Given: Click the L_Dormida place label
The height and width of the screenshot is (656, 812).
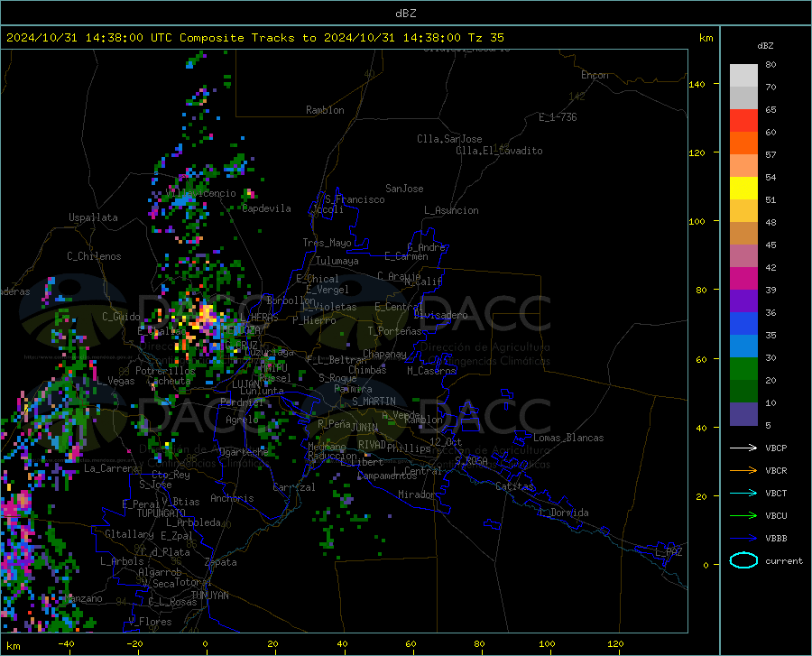Looking at the screenshot, I should click(564, 513).
